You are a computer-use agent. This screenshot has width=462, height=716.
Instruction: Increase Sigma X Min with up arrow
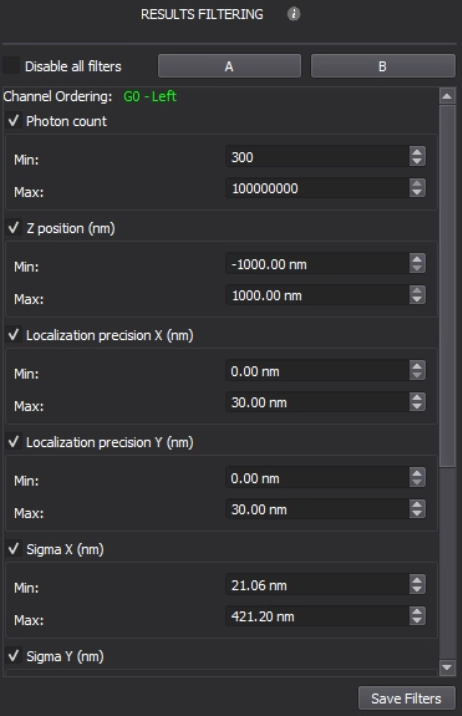point(417,580)
